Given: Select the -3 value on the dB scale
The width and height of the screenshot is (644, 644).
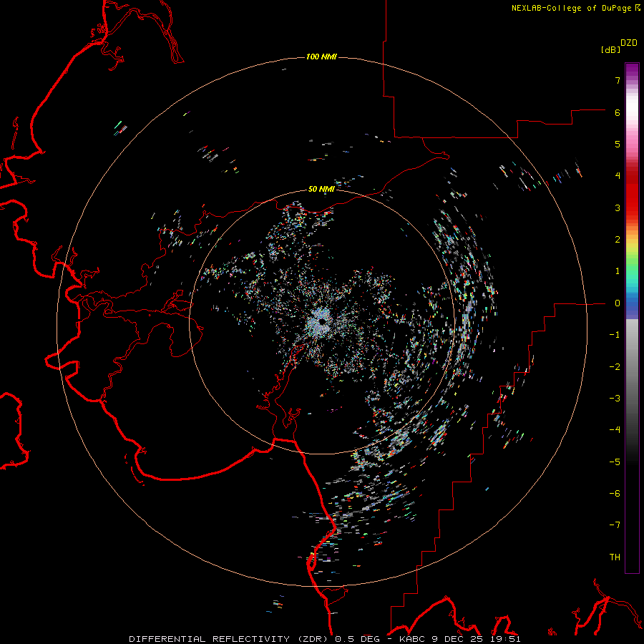Looking at the screenshot, I should pos(615,399).
